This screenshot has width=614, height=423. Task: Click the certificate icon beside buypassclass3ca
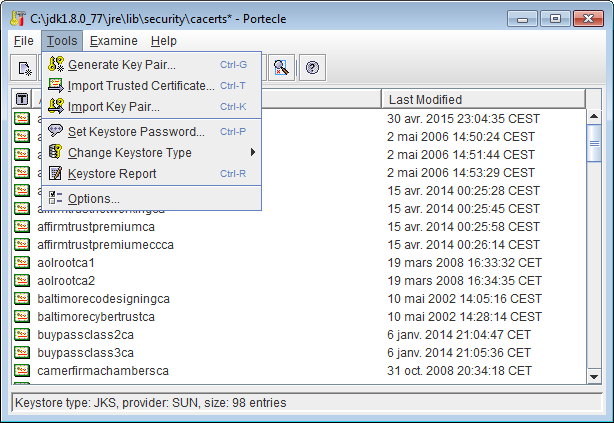22,352
